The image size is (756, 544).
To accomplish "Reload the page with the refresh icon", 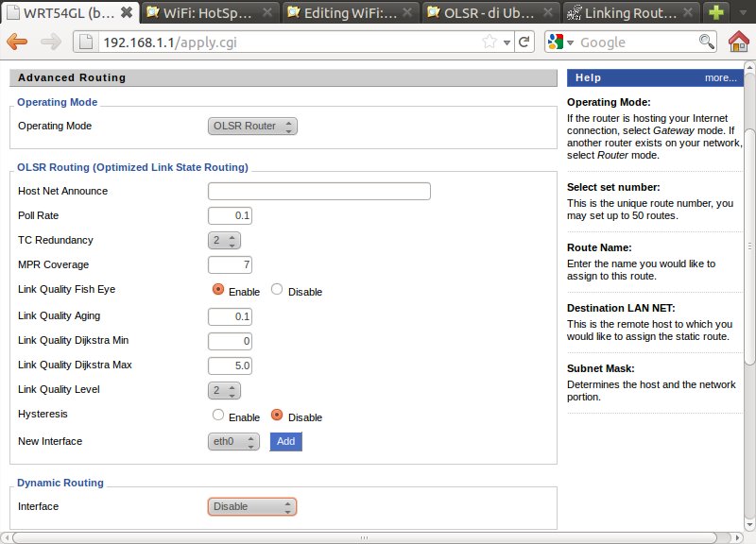I will [524, 42].
